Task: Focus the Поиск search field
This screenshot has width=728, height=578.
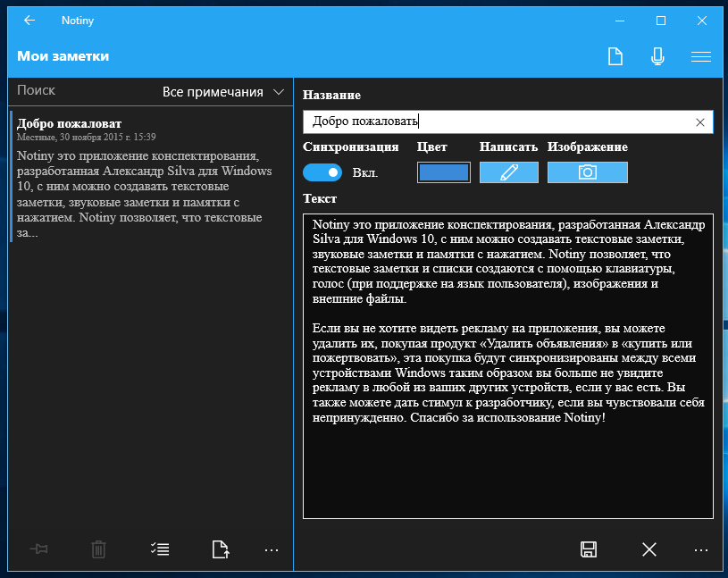Action: click(x=84, y=90)
